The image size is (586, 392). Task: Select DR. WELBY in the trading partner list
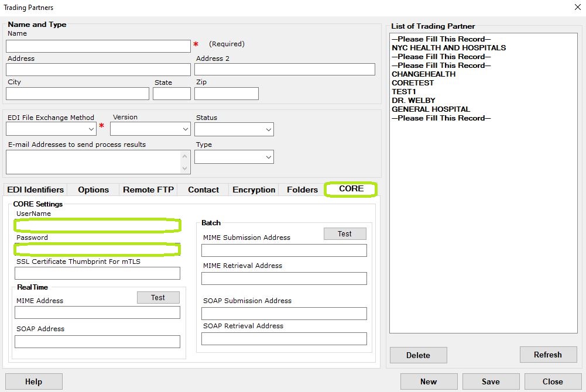(413, 101)
